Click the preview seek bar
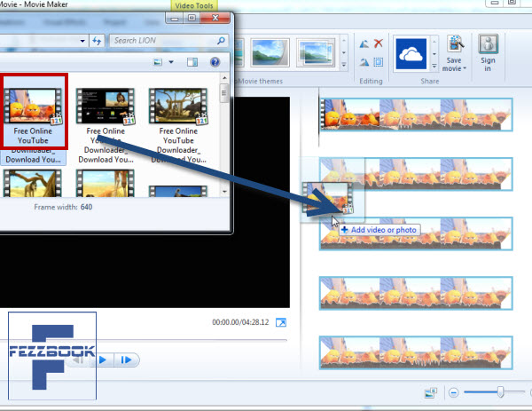The width and height of the screenshot is (532, 411). tap(144, 340)
